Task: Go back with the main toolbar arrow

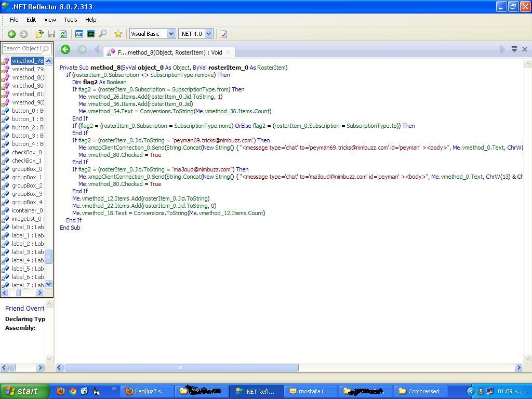Action: point(11,34)
